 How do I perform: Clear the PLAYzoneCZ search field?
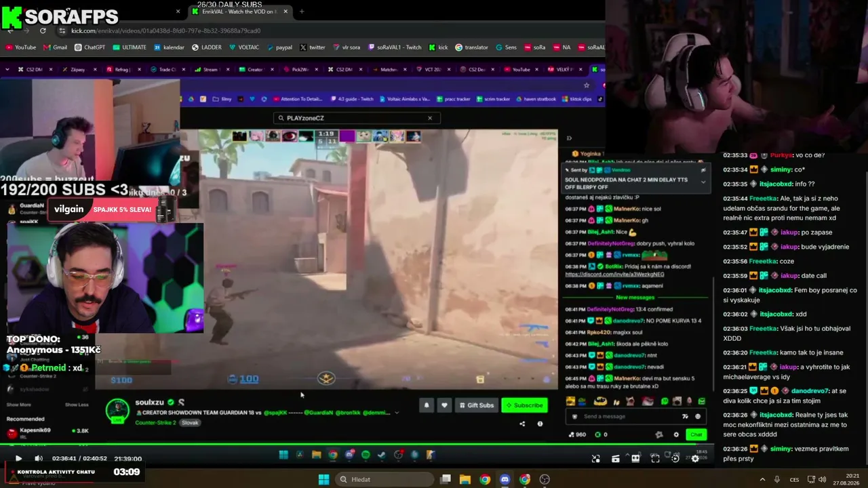coord(429,118)
